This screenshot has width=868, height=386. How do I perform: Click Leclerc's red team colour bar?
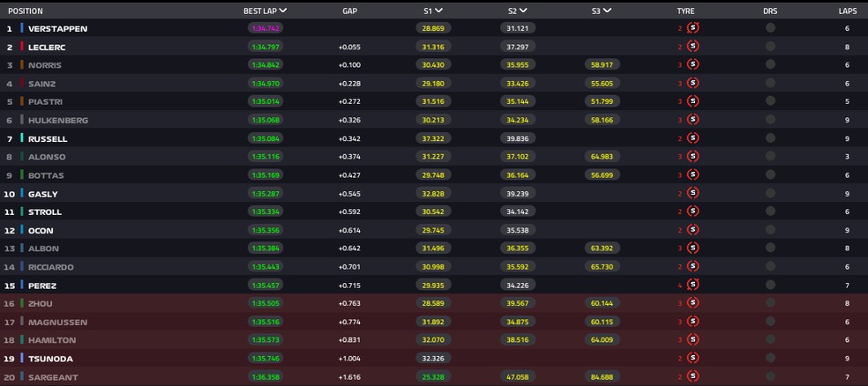(22, 47)
